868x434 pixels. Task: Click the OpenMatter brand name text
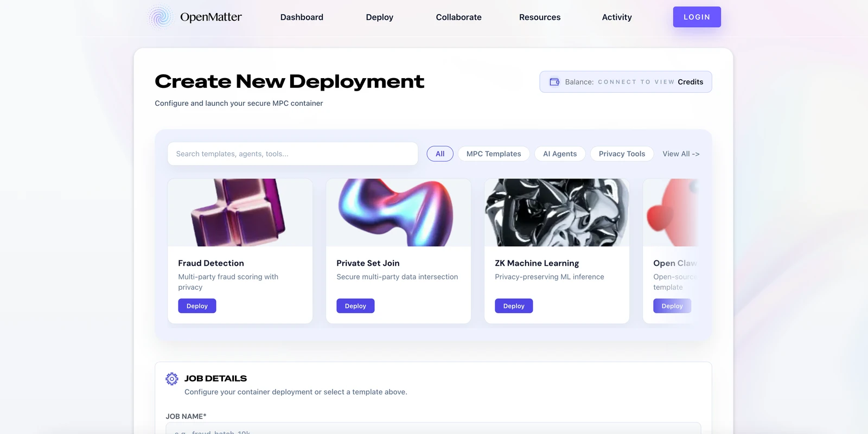211,17
